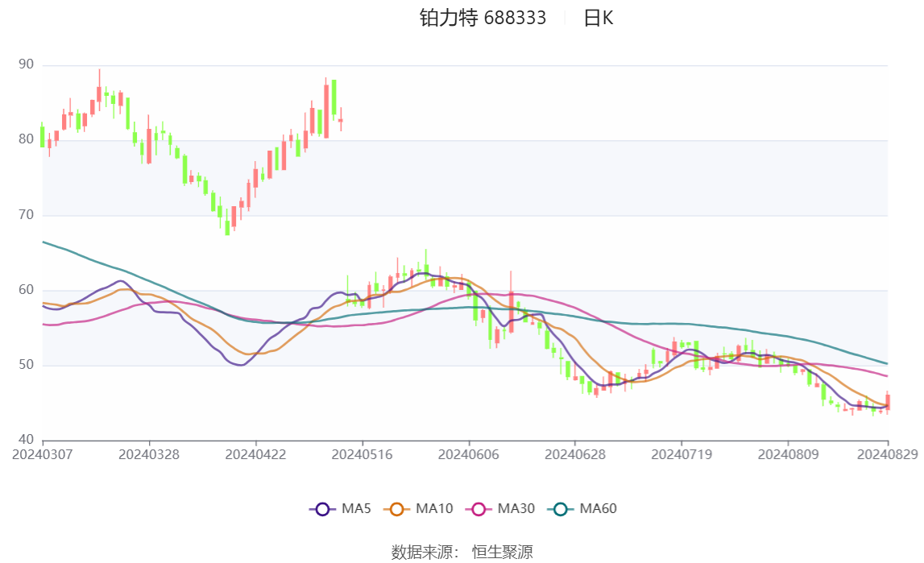Hide the MA5 series via its label

356,509
